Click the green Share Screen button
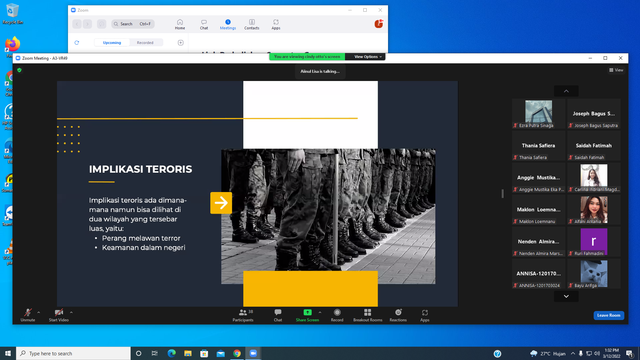 coord(307,315)
